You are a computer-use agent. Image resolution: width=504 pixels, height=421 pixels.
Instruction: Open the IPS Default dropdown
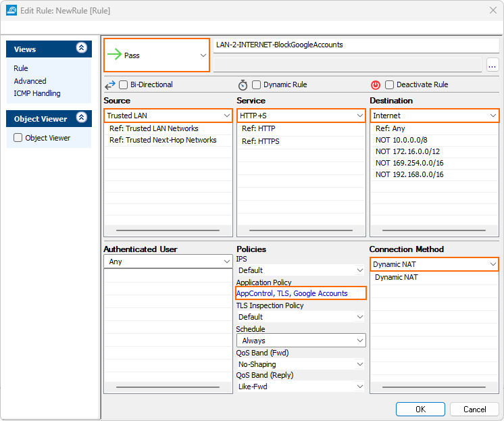(x=301, y=270)
